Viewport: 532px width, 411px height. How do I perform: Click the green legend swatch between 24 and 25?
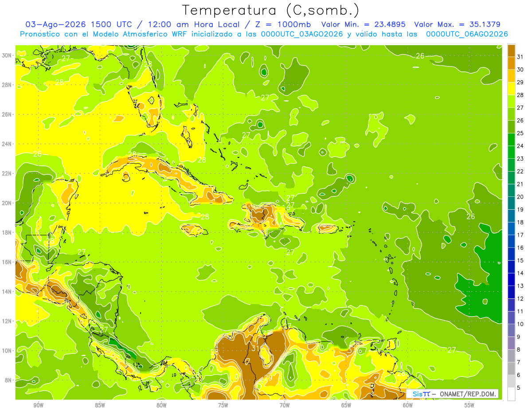tap(511, 140)
